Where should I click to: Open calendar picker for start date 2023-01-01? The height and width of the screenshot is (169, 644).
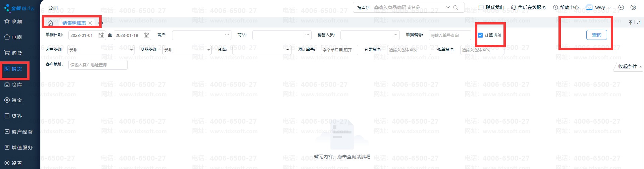(x=101, y=36)
